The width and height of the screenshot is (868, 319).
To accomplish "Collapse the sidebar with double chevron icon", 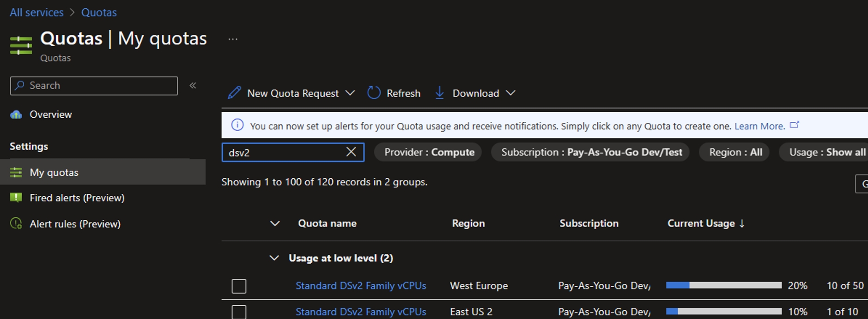I will [193, 85].
